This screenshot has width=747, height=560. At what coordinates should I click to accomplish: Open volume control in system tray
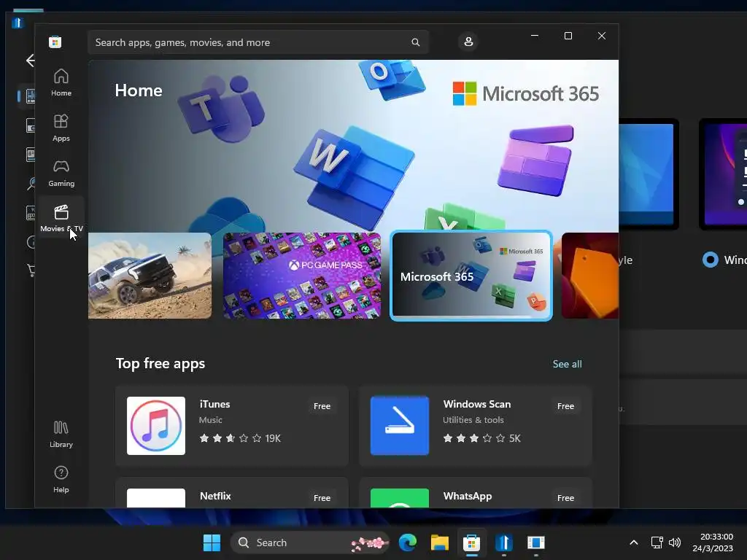[675, 542]
